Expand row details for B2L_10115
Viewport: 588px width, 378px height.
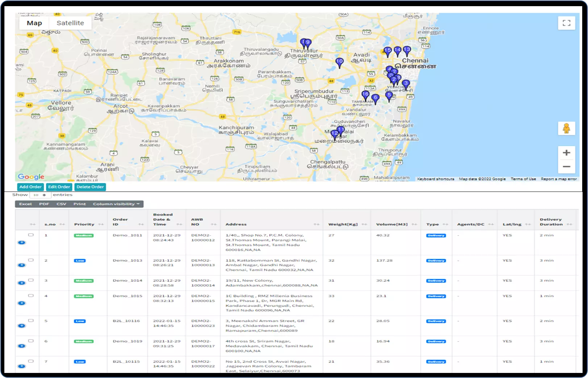click(22, 366)
